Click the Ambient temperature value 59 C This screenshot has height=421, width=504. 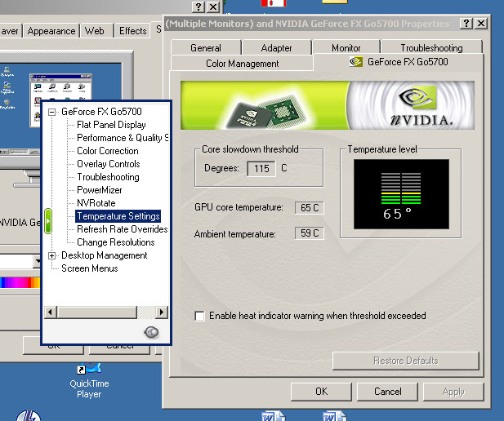310,233
